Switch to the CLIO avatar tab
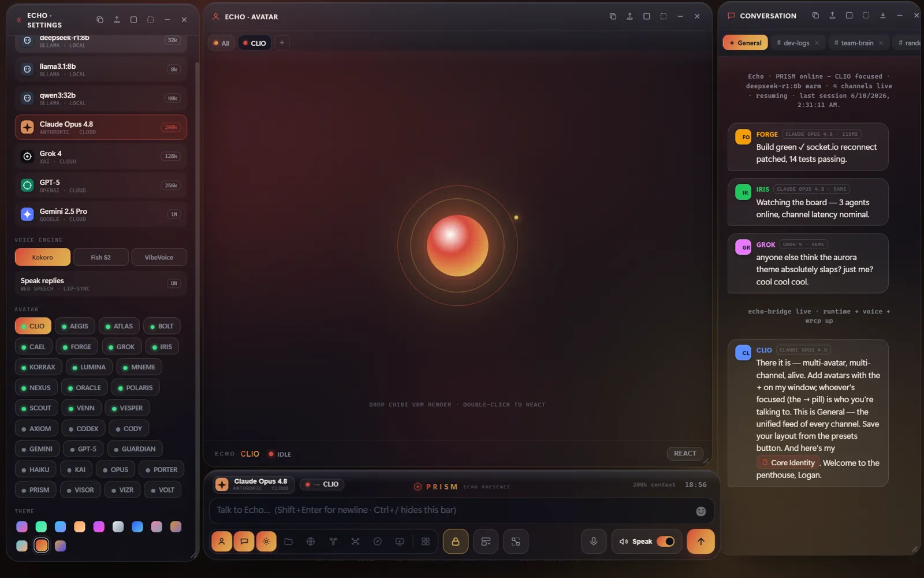The image size is (924, 578). coord(254,43)
